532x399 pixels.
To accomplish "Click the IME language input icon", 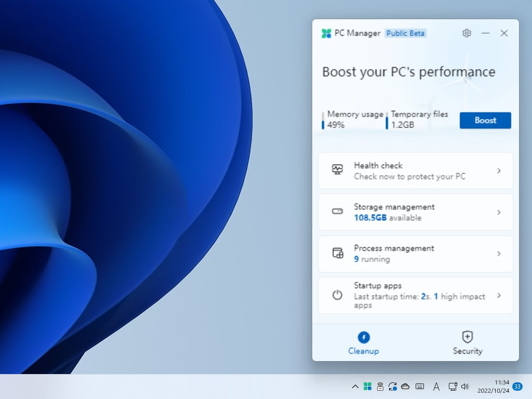I will [436, 387].
